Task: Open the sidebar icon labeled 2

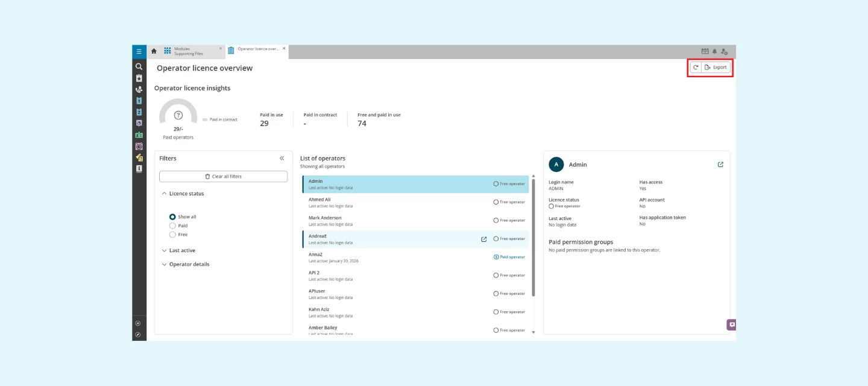Action: (x=139, y=112)
